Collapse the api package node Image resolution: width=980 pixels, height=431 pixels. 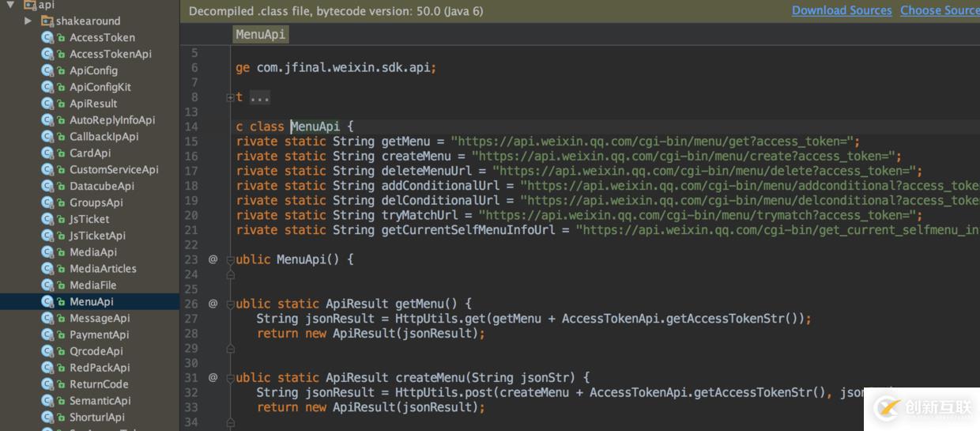(x=10, y=5)
